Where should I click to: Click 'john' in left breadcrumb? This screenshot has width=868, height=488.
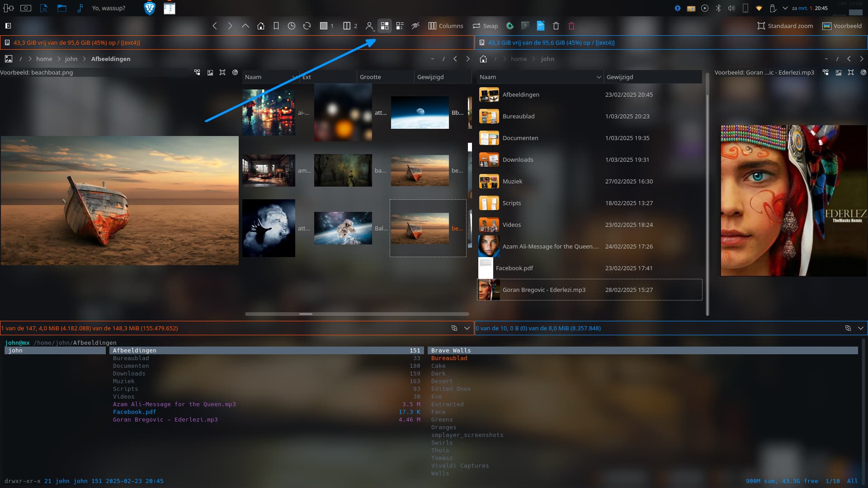point(71,59)
